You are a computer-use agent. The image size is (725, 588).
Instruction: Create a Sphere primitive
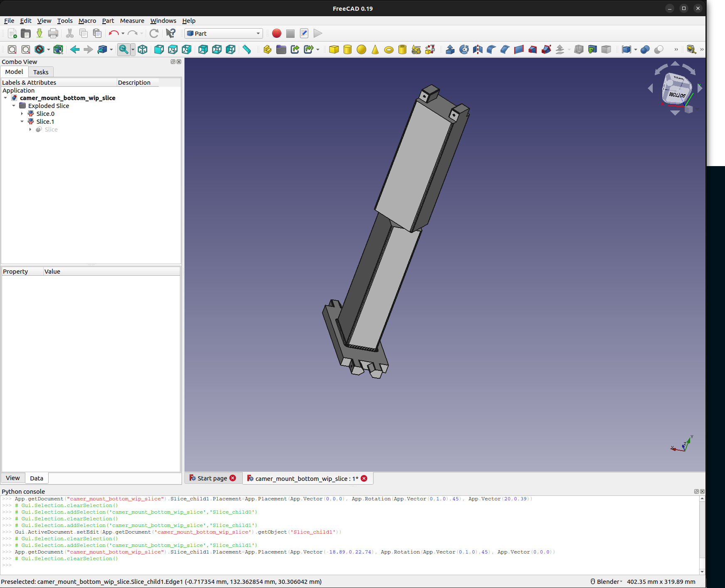361,49
